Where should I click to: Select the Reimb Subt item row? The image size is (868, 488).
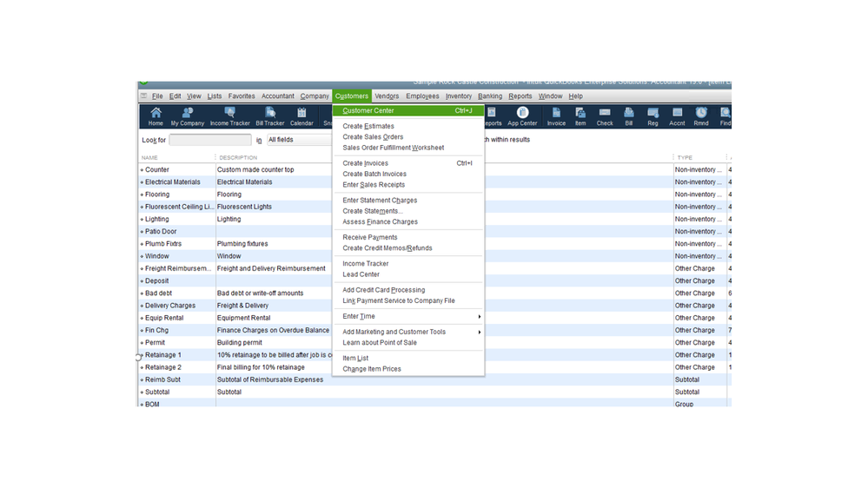pyautogui.click(x=434, y=379)
